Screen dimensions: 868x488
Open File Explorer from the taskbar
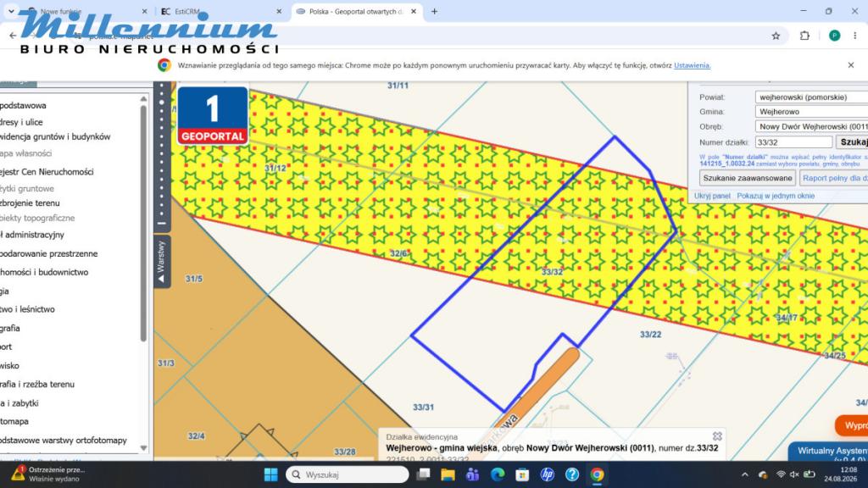(x=448, y=474)
